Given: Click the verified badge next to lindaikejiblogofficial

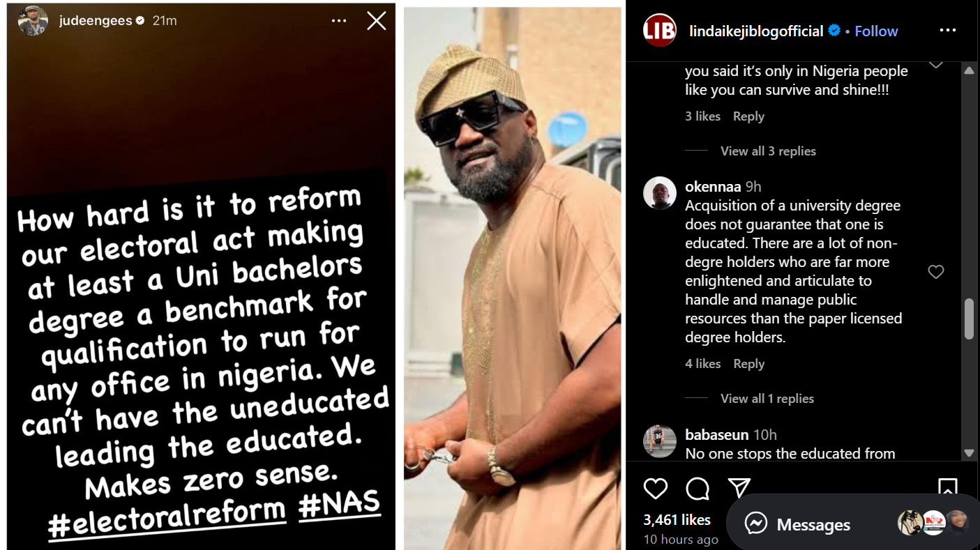Looking at the screenshot, I should (834, 31).
